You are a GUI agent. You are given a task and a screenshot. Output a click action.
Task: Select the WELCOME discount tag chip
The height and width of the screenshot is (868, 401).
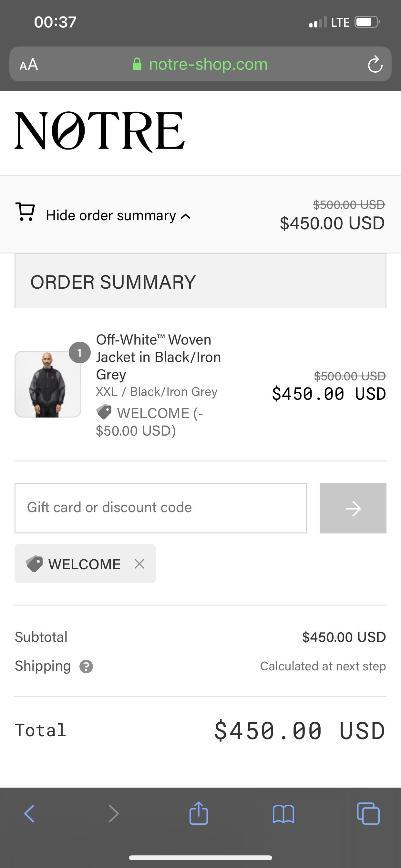coord(74,564)
